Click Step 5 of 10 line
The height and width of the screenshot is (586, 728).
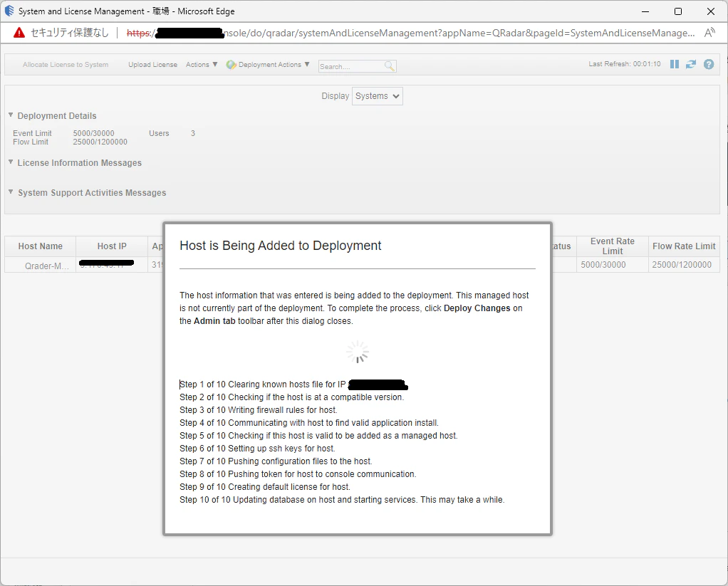pyautogui.click(x=318, y=436)
